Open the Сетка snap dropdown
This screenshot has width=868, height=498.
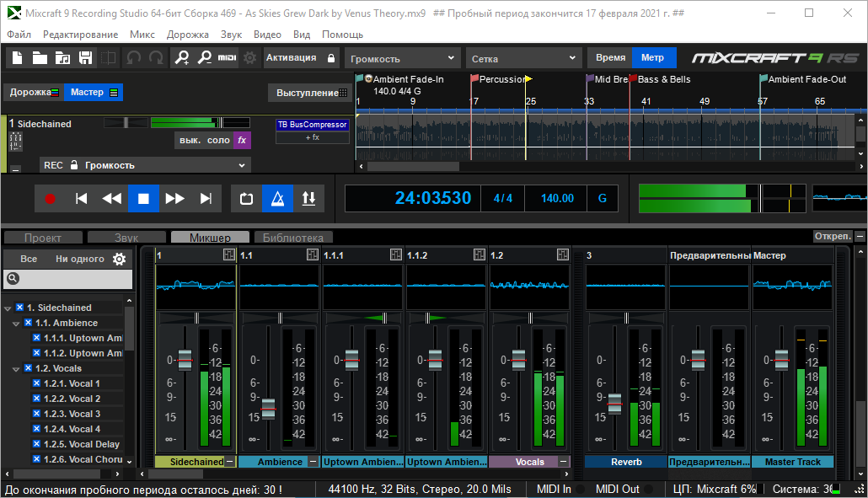click(x=522, y=59)
